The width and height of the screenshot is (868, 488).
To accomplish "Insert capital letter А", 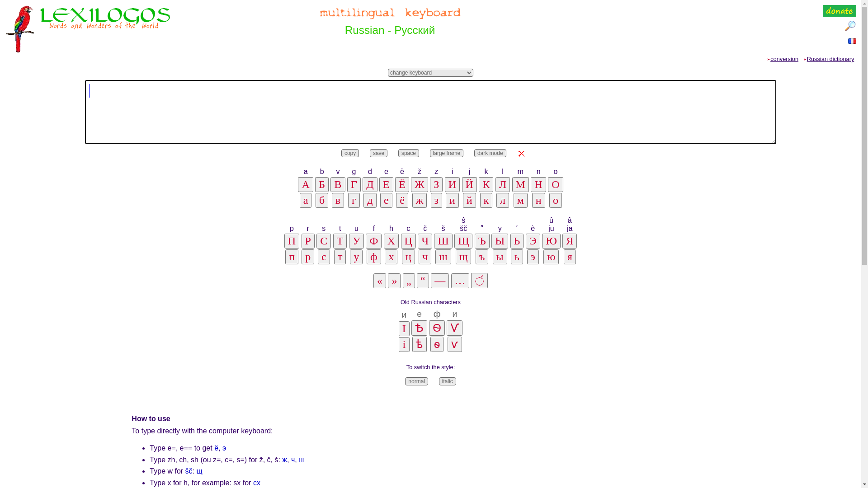I will tap(306, 184).
